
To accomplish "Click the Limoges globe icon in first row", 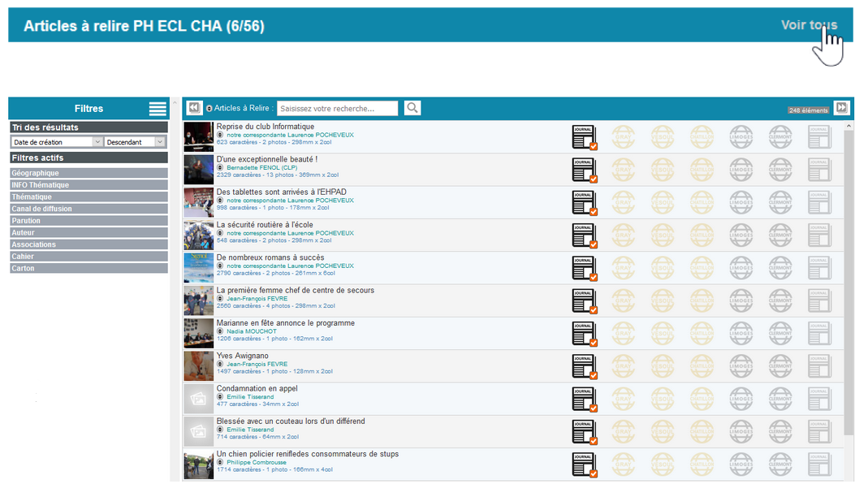I will tap(741, 136).
